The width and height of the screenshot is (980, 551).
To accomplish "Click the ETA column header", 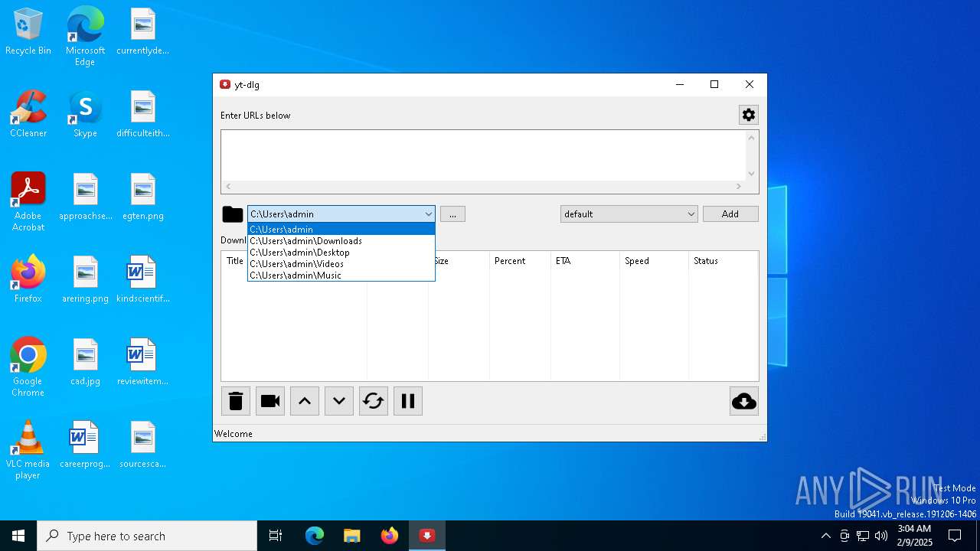I will point(585,261).
